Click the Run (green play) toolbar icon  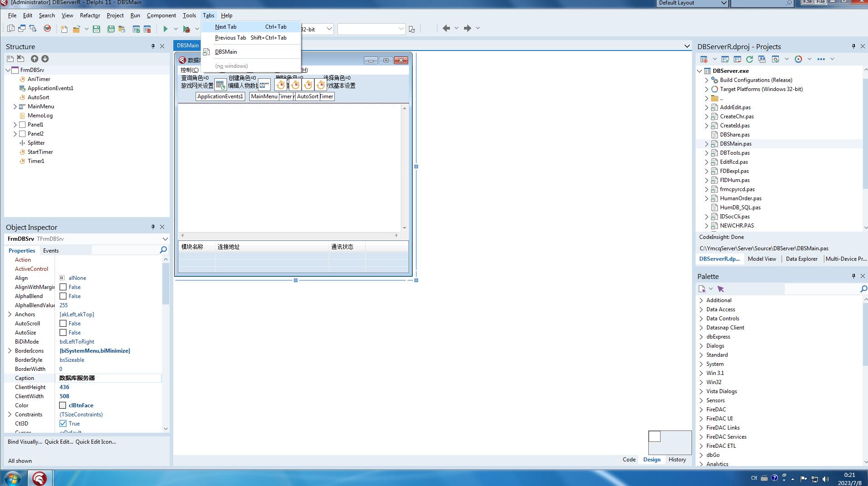(x=166, y=29)
